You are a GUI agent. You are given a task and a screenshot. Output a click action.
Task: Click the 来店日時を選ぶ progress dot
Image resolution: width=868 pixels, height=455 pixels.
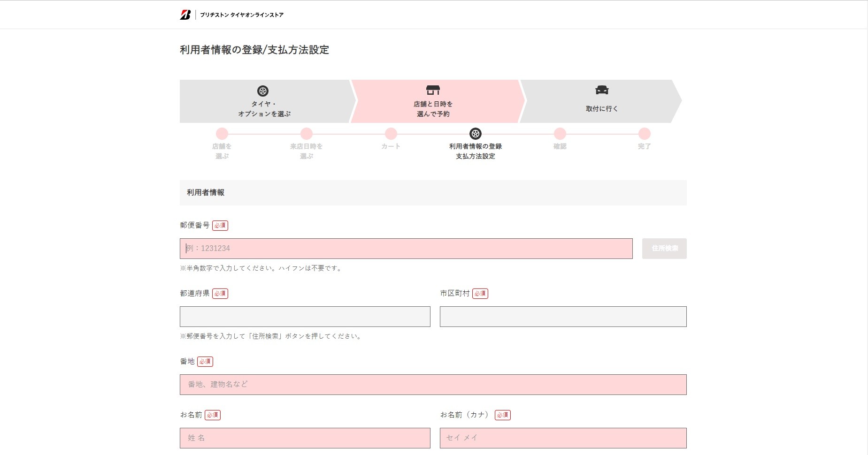(307, 134)
